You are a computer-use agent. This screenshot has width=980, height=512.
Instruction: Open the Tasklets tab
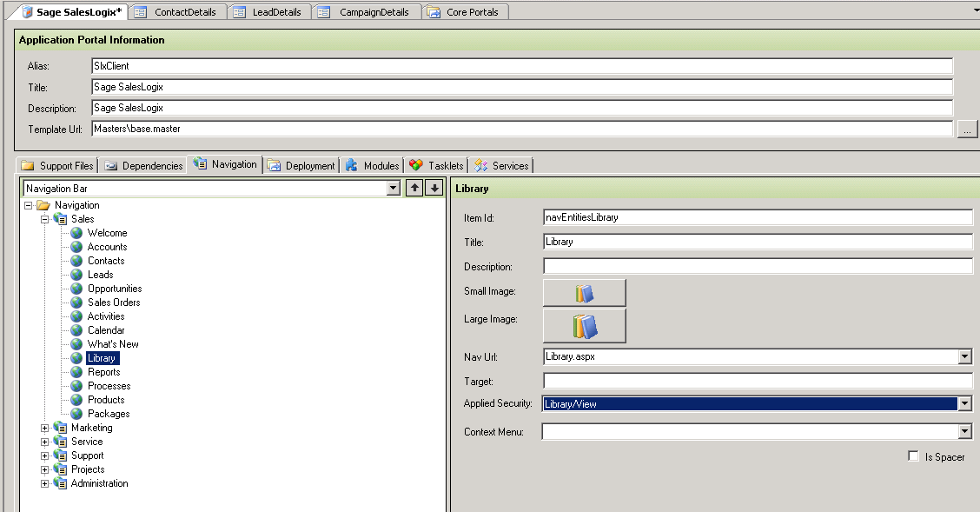[437, 166]
